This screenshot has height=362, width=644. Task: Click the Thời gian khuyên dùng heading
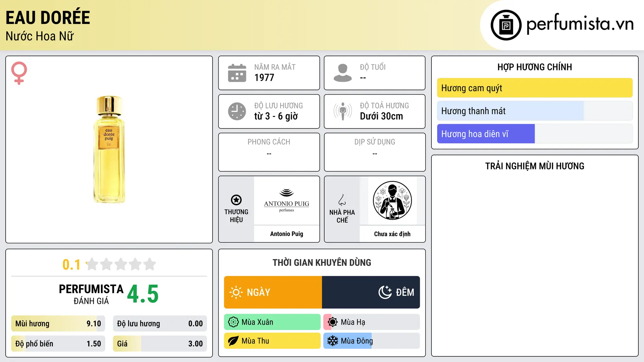(322, 262)
